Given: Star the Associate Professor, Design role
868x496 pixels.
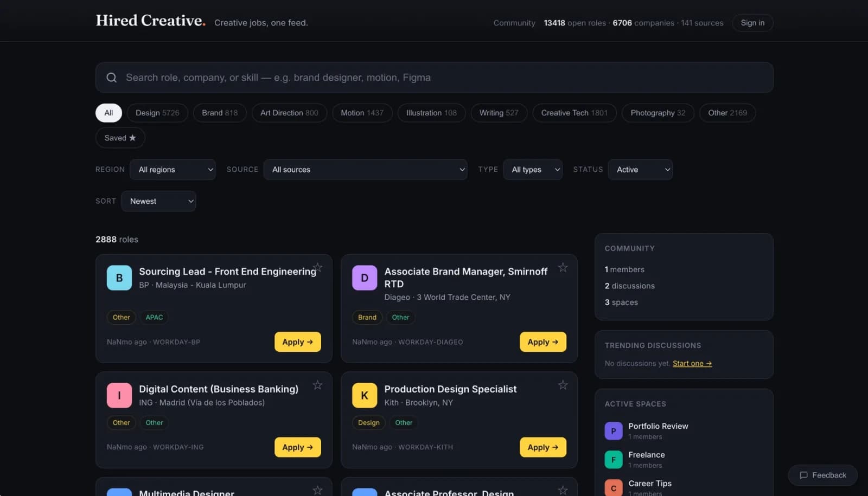Looking at the screenshot, I should point(563,490).
